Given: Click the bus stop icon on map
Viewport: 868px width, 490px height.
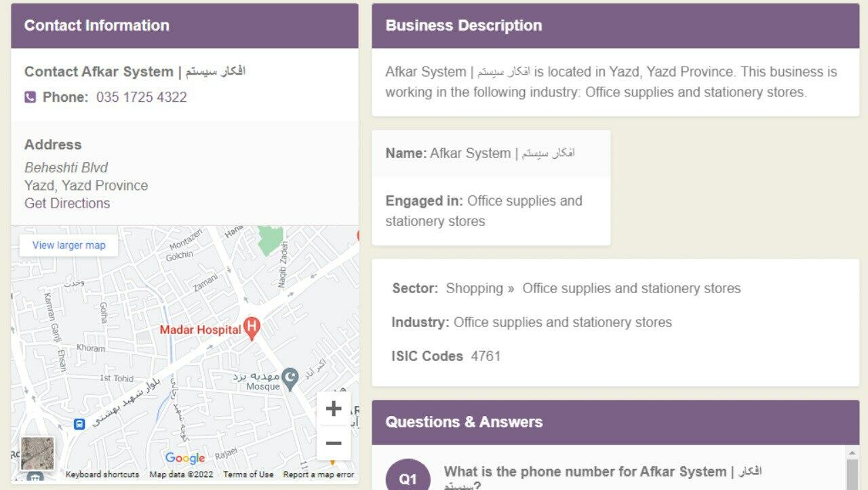Looking at the screenshot, I should pos(79,424).
